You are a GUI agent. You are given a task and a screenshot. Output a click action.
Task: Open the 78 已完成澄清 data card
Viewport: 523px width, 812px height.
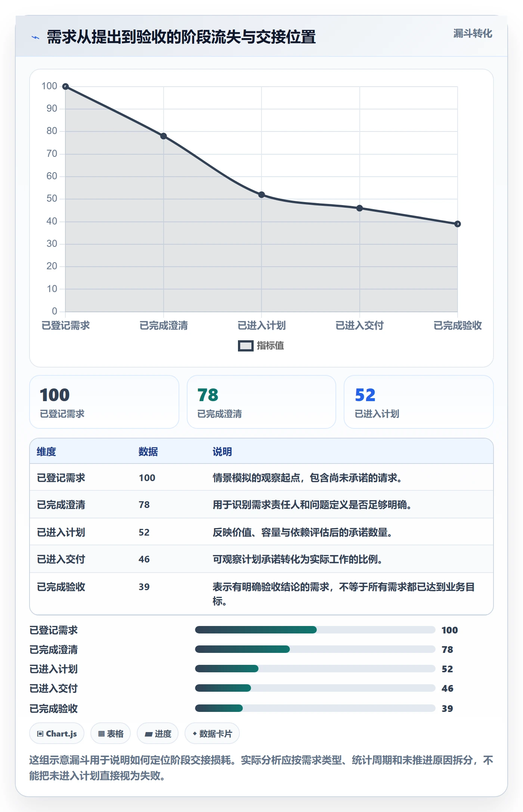pos(261,402)
